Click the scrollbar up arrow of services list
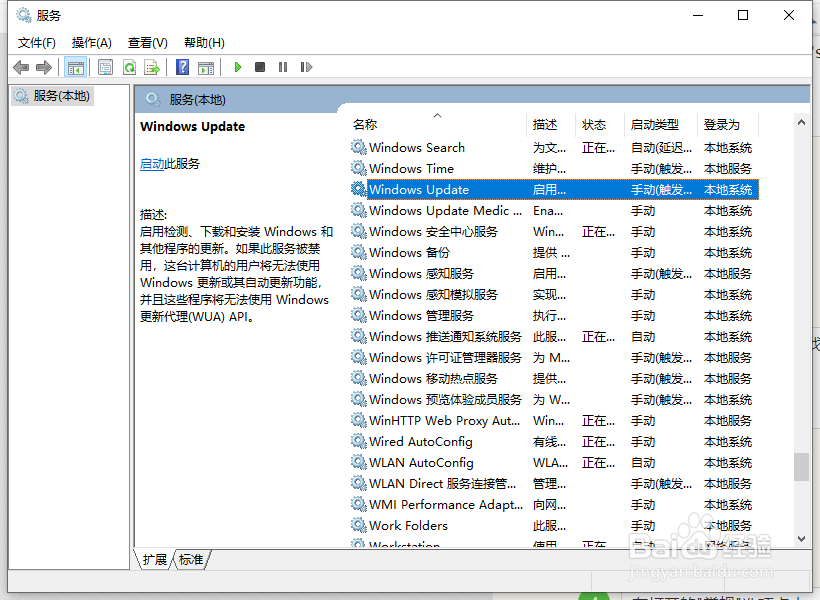This screenshot has width=820, height=600. coord(801,122)
